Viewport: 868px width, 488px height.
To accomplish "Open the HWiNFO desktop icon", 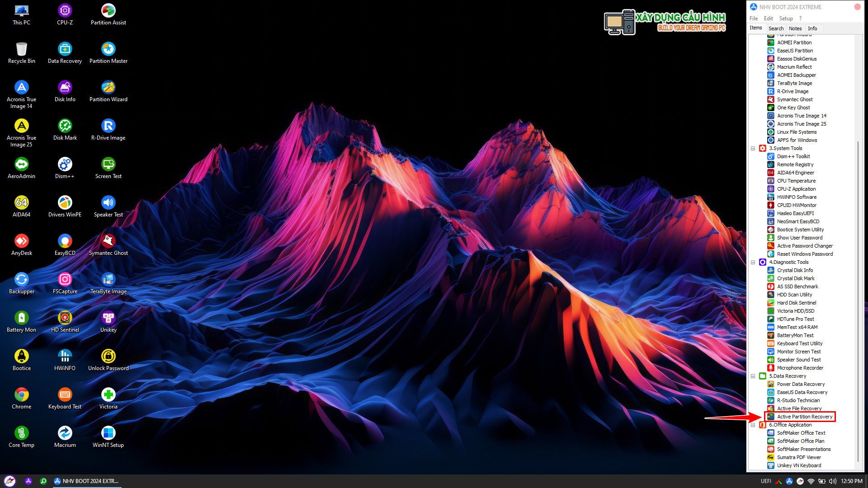I will coord(65,360).
